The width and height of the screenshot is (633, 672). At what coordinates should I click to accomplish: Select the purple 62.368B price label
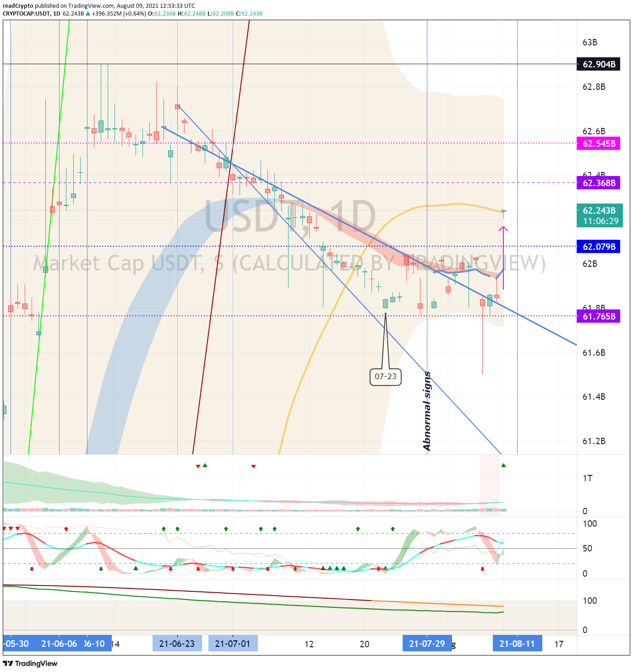pyautogui.click(x=598, y=183)
